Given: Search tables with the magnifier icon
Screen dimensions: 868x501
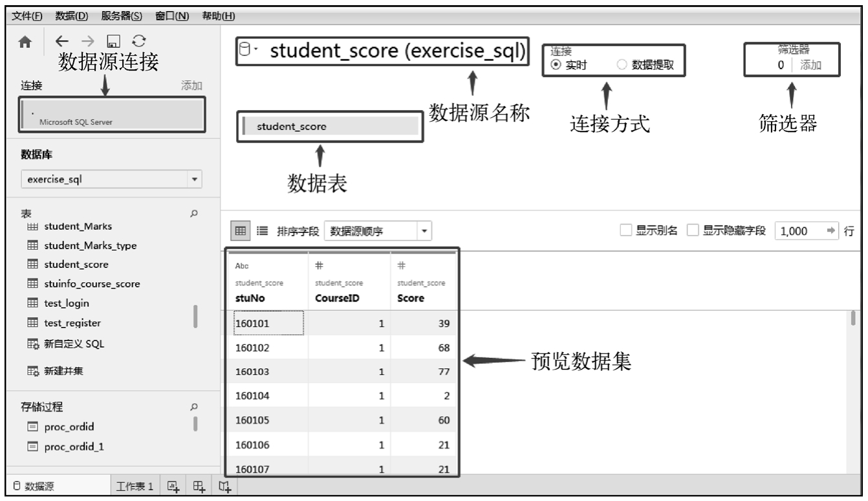Looking at the screenshot, I should (x=195, y=212).
